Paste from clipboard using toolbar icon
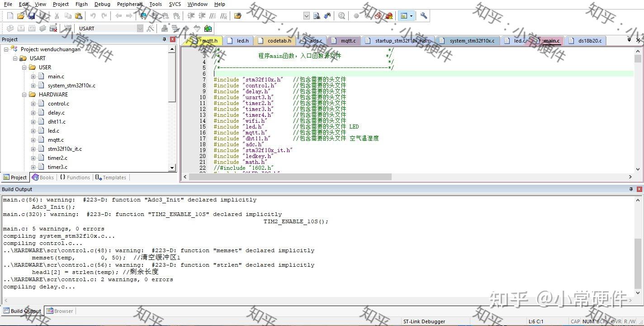 point(80,15)
